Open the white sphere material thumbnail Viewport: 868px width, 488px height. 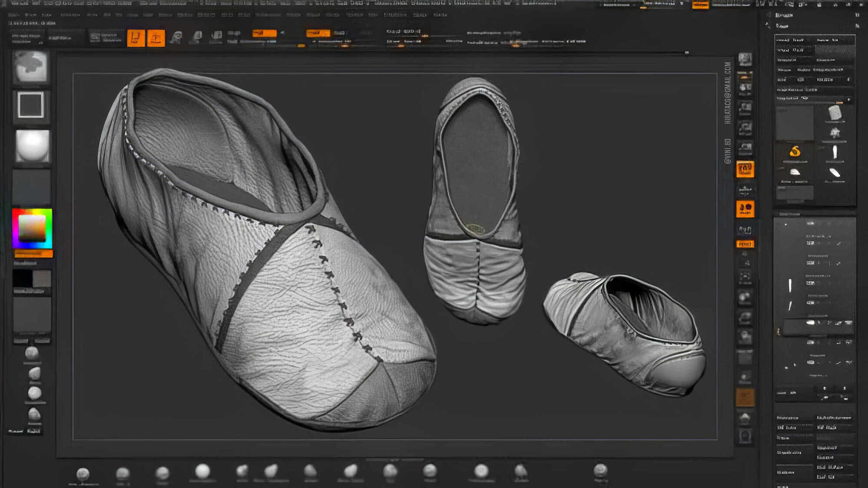tap(32, 146)
